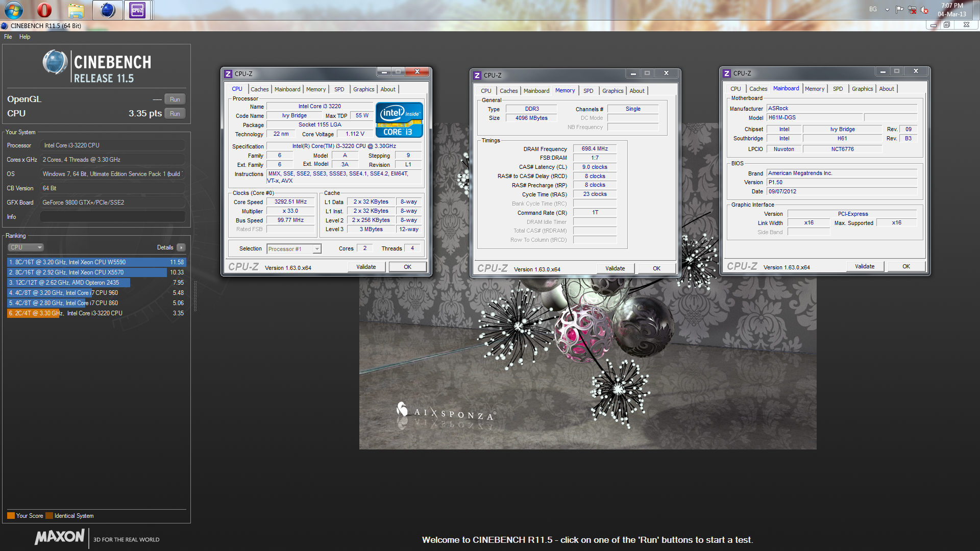Click the MAXON logo
The width and height of the screenshot is (980, 551).
(60, 537)
